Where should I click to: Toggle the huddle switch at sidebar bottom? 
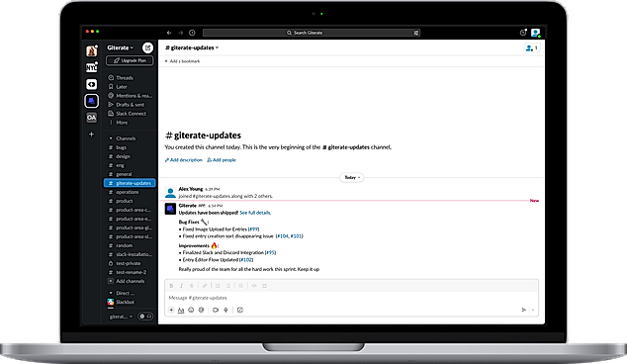click(x=145, y=317)
